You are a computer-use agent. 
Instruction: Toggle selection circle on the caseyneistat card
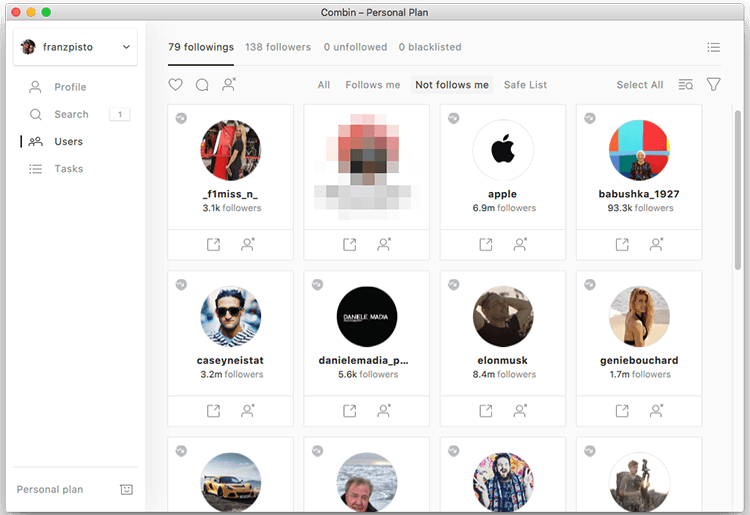click(181, 284)
